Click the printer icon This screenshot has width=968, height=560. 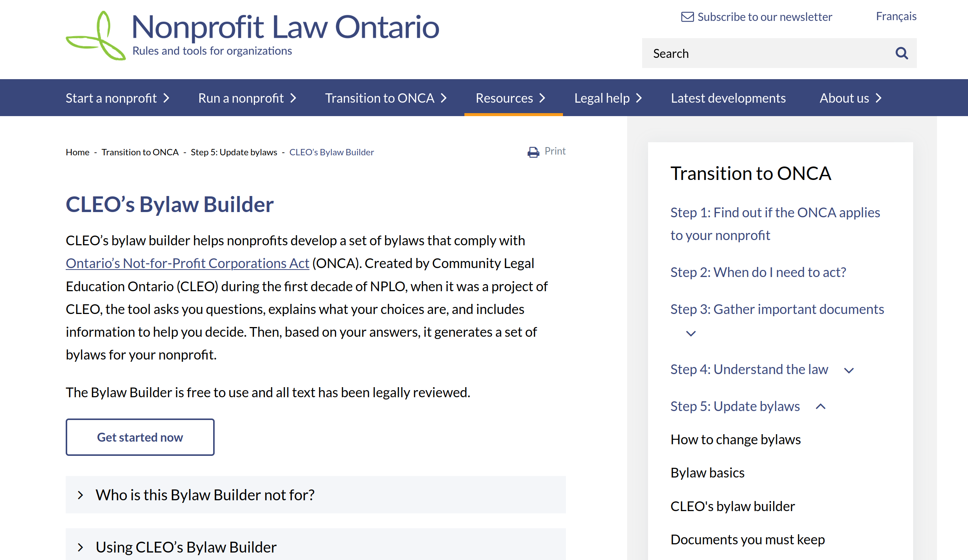(533, 152)
